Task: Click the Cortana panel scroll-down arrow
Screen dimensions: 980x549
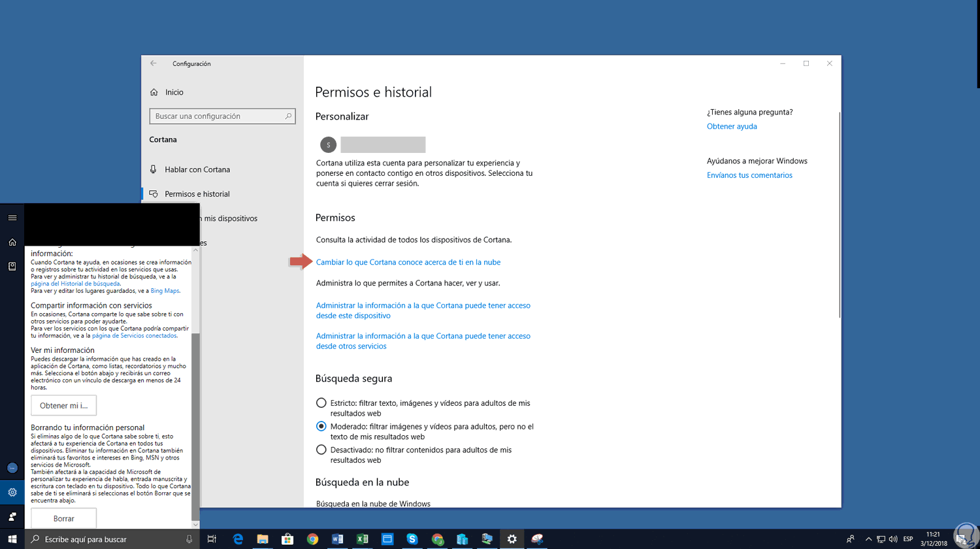Action: (x=195, y=525)
